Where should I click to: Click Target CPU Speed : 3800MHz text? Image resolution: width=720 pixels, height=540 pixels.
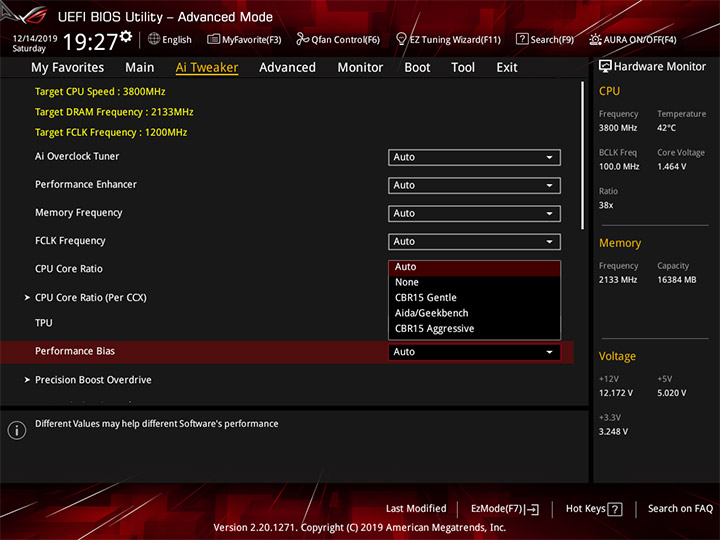(100, 91)
